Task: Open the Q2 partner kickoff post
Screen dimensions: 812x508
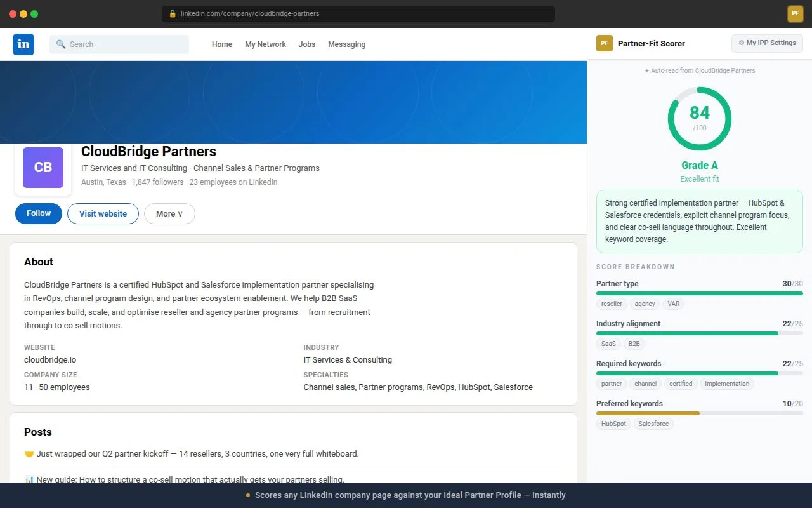Action: [x=192, y=454]
